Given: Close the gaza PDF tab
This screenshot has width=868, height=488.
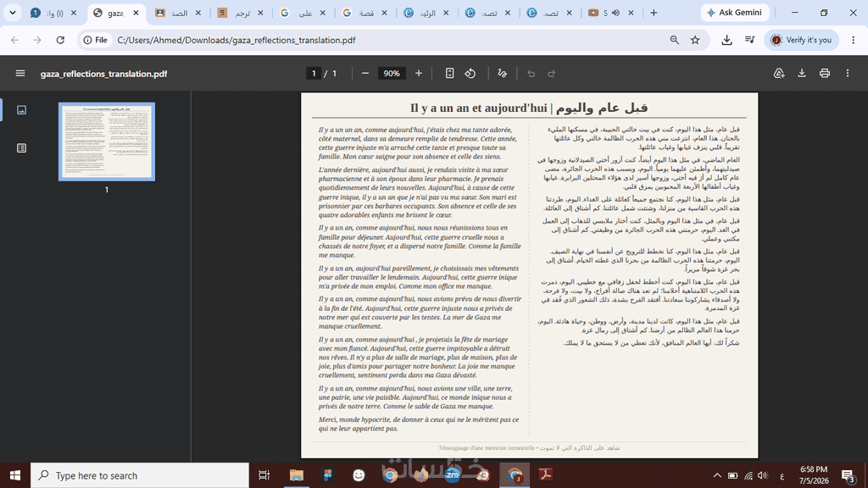Looking at the screenshot, I should [136, 13].
